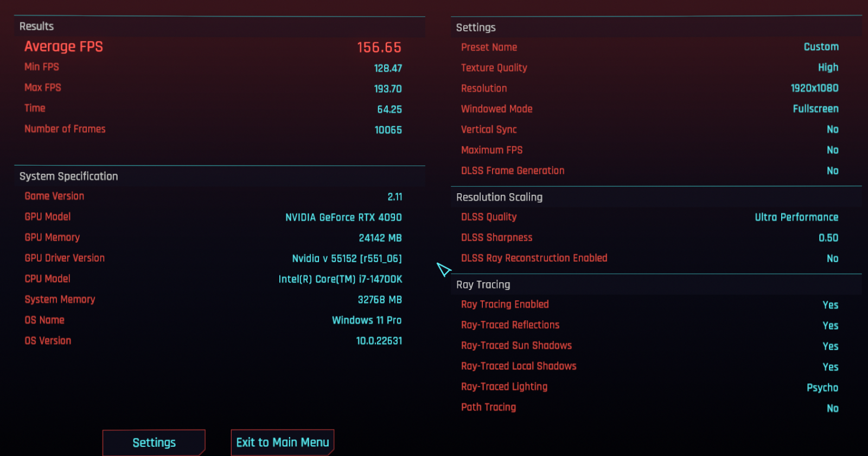This screenshot has width=868, height=456.
Task: Select Windowed Mode Fullscreen value
Action: coord(815,109)
